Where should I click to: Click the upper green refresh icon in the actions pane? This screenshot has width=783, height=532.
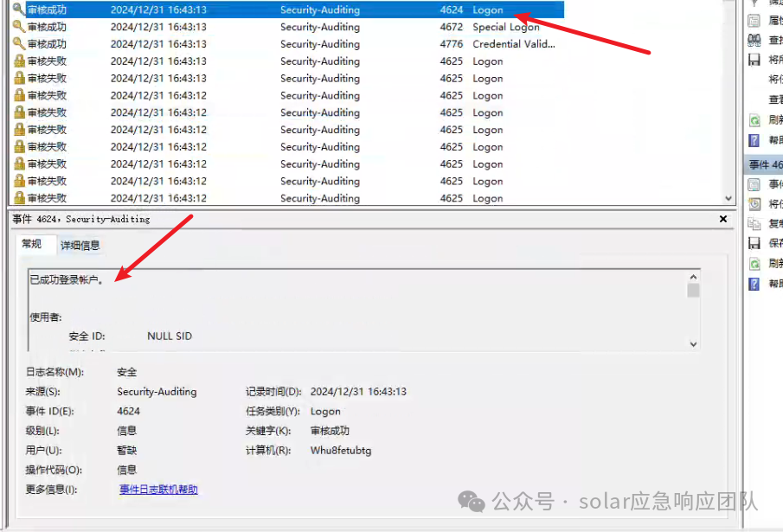pyautogui.click(x=754, y=120)
